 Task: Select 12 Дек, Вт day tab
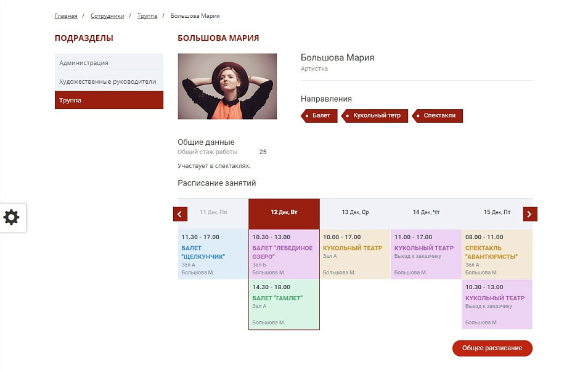pyautogui.click(x=284, y=213)
